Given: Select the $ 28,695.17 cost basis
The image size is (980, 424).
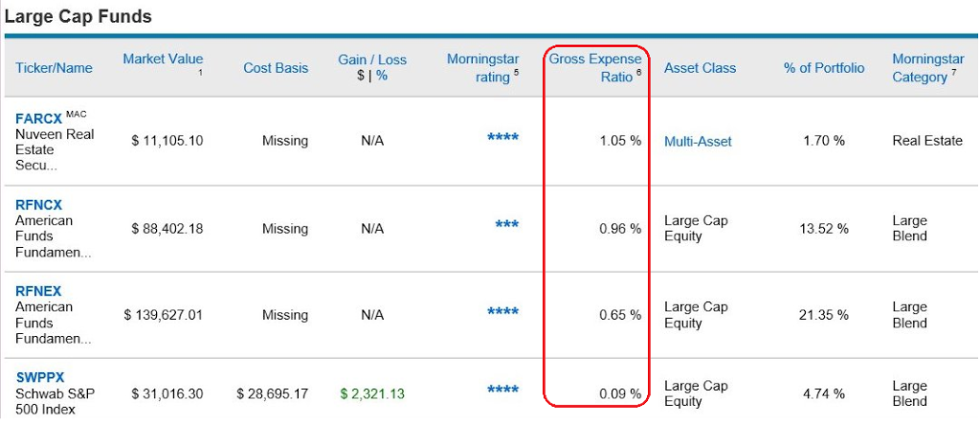Looking at the screenshot, I should (x=273, y=393).
